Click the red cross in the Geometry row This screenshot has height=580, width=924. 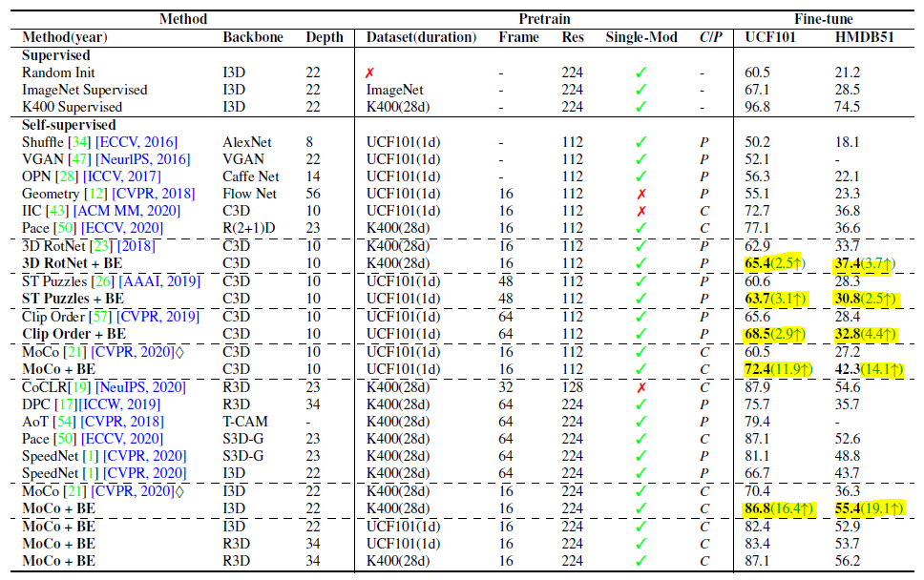pos(641,193)
